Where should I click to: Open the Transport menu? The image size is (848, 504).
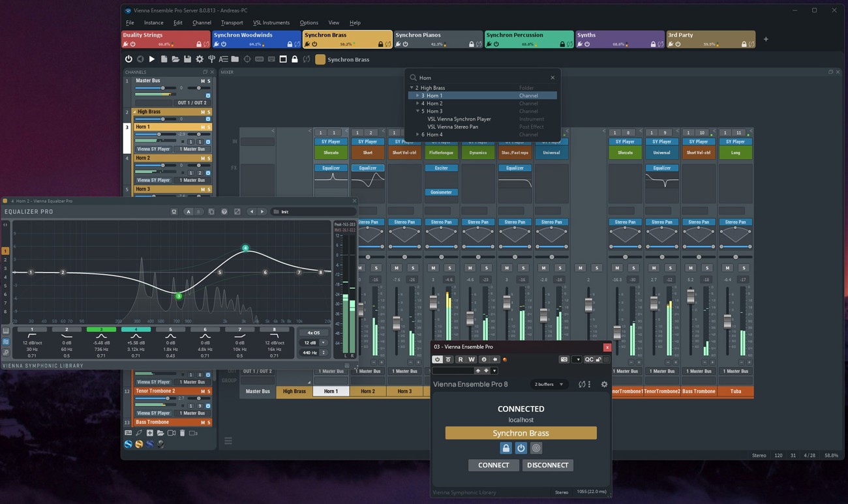[x=232, y=23]
